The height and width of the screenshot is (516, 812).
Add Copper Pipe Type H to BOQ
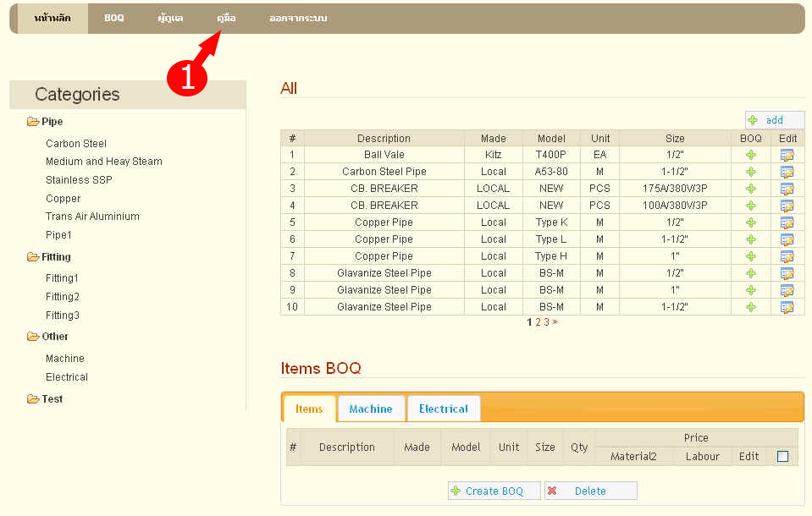[750, 256]
